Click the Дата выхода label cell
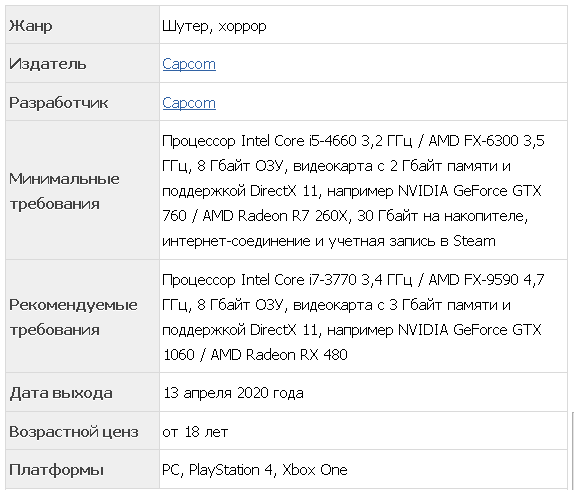Image resolution: width=574 pixels, height=490 pixels. (82, 393)
